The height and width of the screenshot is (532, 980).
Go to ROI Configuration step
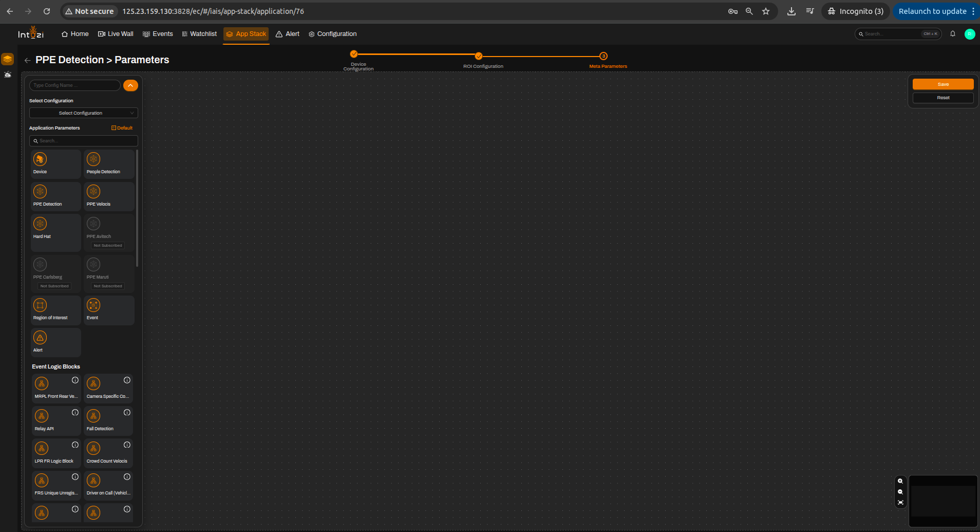coord(479,56)
